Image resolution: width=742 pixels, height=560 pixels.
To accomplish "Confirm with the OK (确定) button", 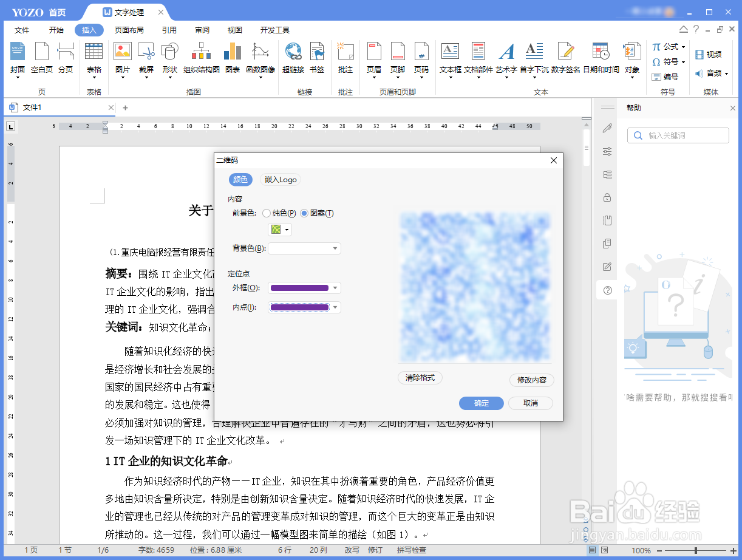I will (482, 403).
